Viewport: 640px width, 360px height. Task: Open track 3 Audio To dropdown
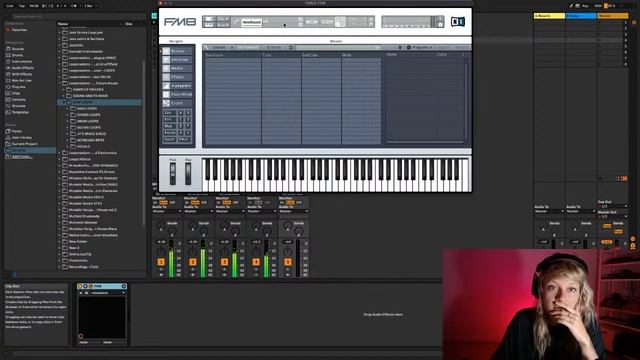tap(231, 211)
